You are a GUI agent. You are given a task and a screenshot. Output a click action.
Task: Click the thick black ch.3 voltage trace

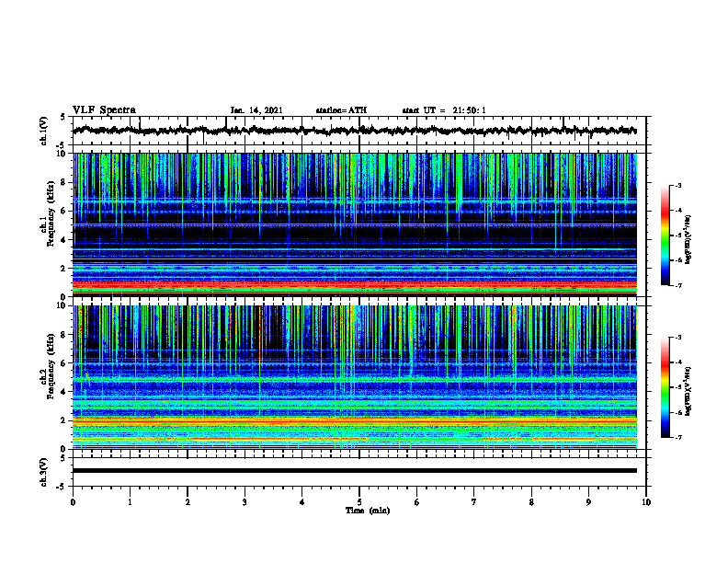(355, 471)
